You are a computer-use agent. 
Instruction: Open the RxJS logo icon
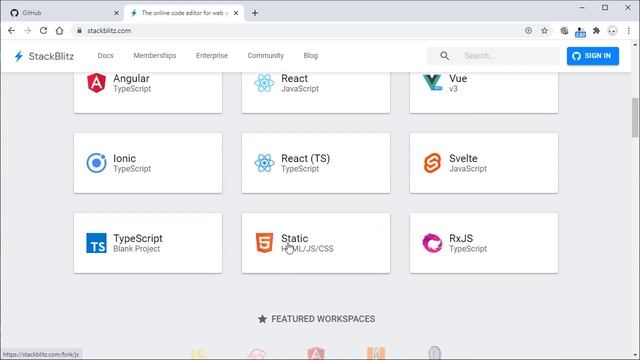pyautogui.click(x=432, y=243)
